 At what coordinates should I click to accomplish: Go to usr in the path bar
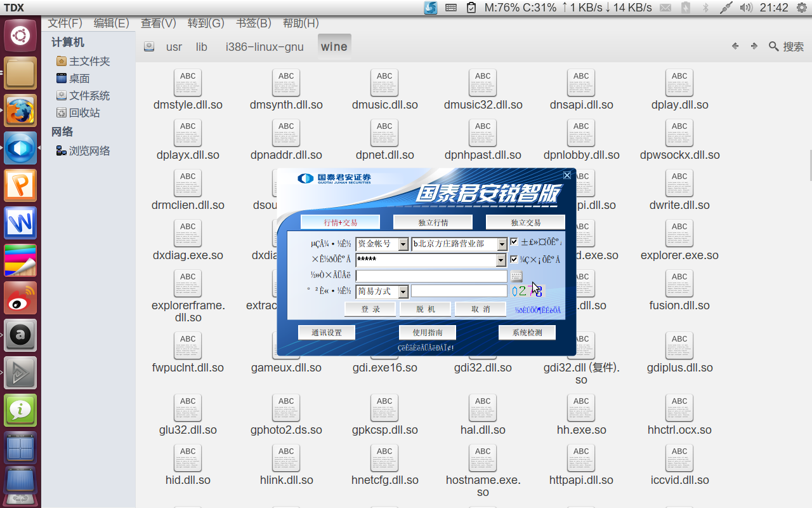coord(174,46)
